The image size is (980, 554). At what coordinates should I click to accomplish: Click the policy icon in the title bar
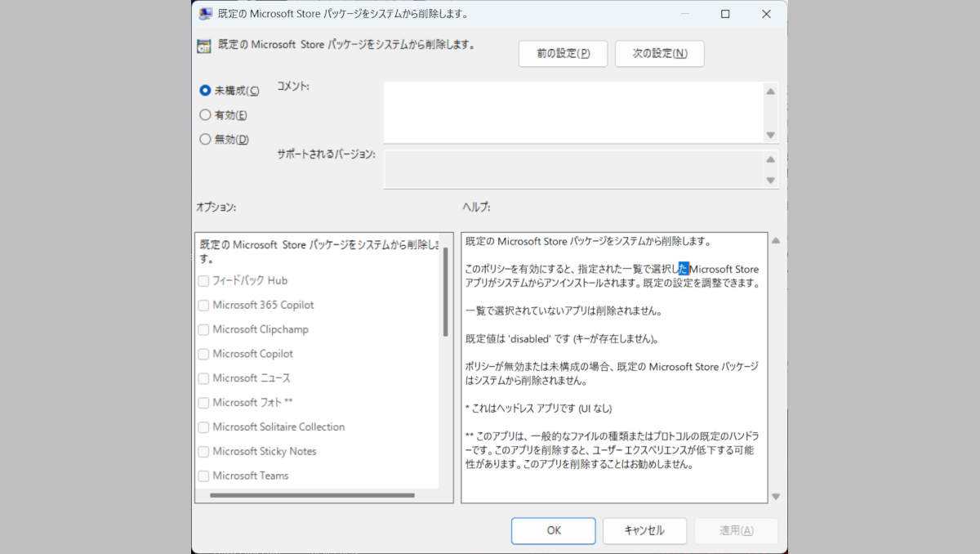coord(206,14)
